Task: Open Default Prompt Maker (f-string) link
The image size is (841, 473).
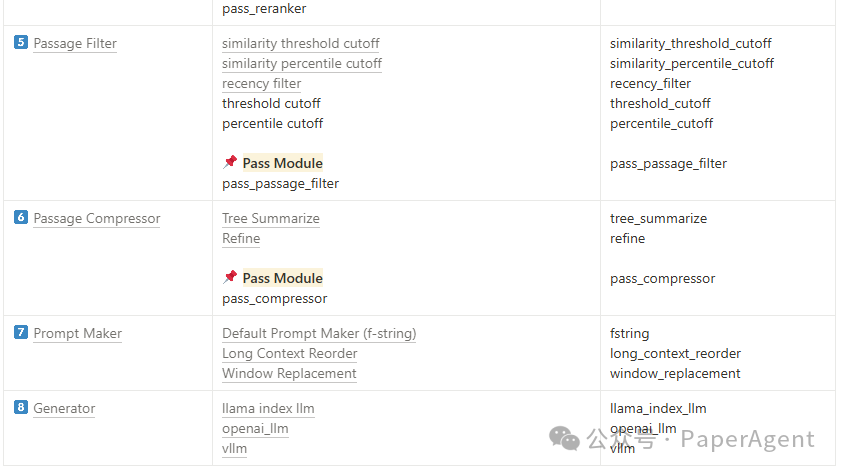Action: coord(319,334)
